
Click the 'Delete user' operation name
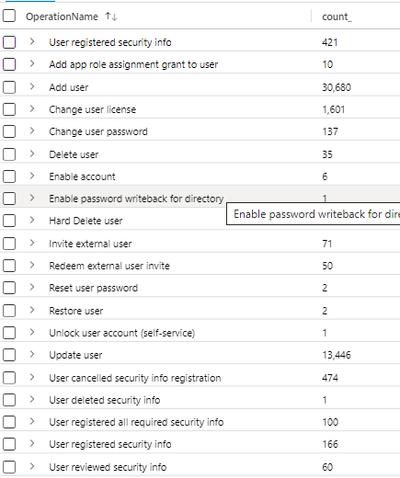[74, 154]
